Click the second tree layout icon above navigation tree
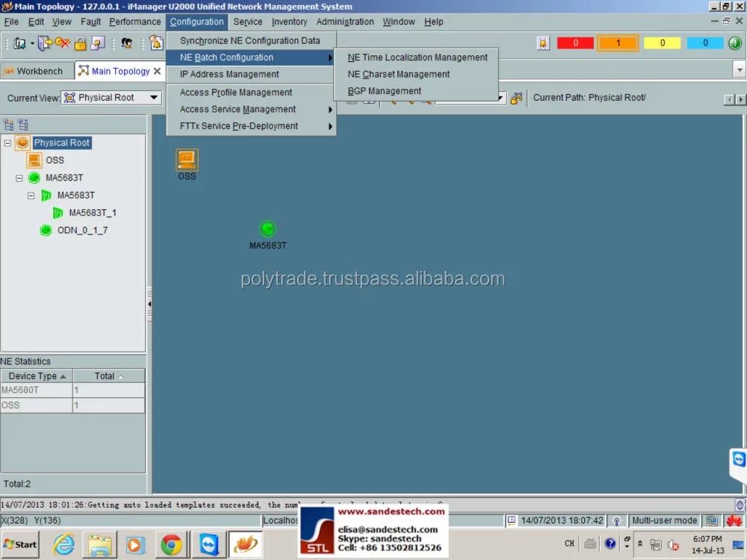 point(23,125)
